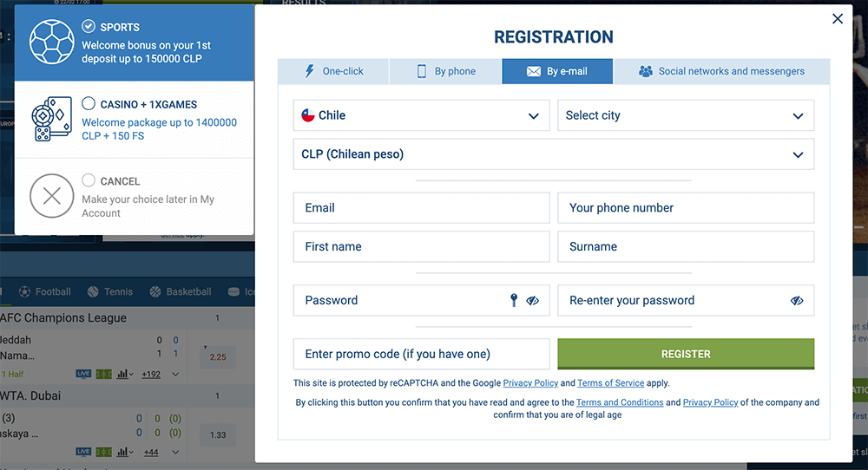The height and width of the screenshot is (470, 868).
Task: Click the Football sport icon
Action: (24, 292)
